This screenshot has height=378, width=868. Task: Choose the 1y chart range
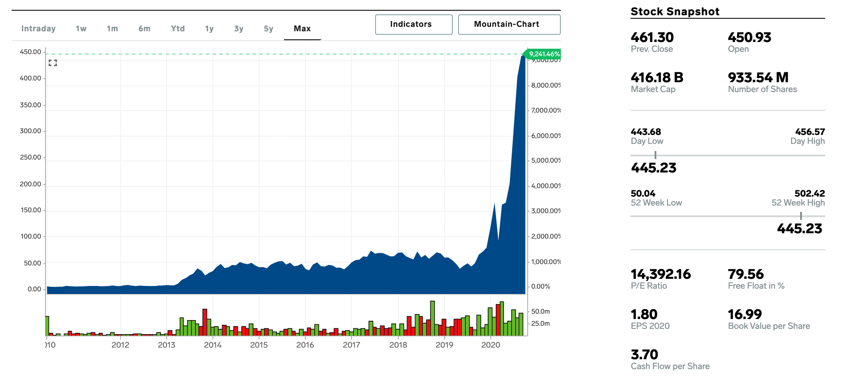click(209, 29)
